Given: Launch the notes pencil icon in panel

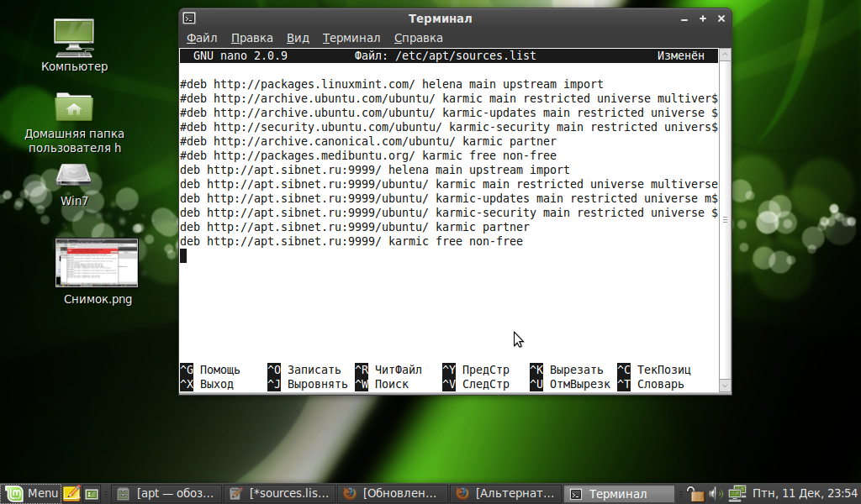Looking at the screenshot, I should coord(71,494).
